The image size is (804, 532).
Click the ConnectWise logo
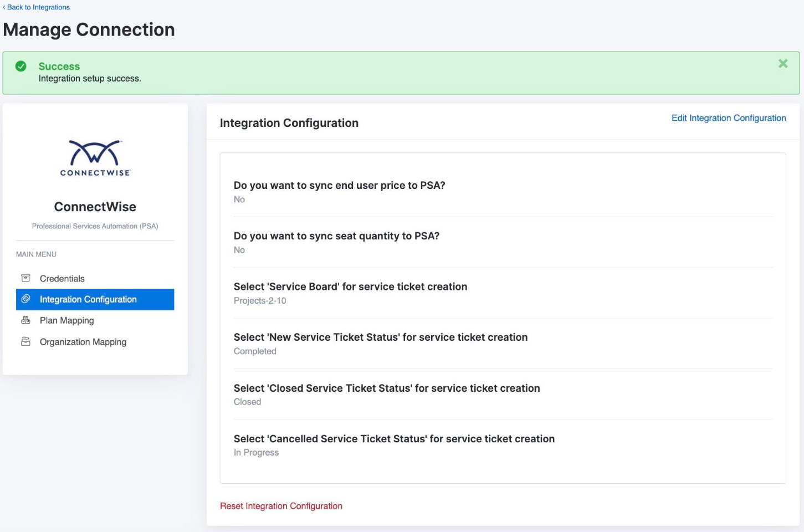[x=95, y=158]
